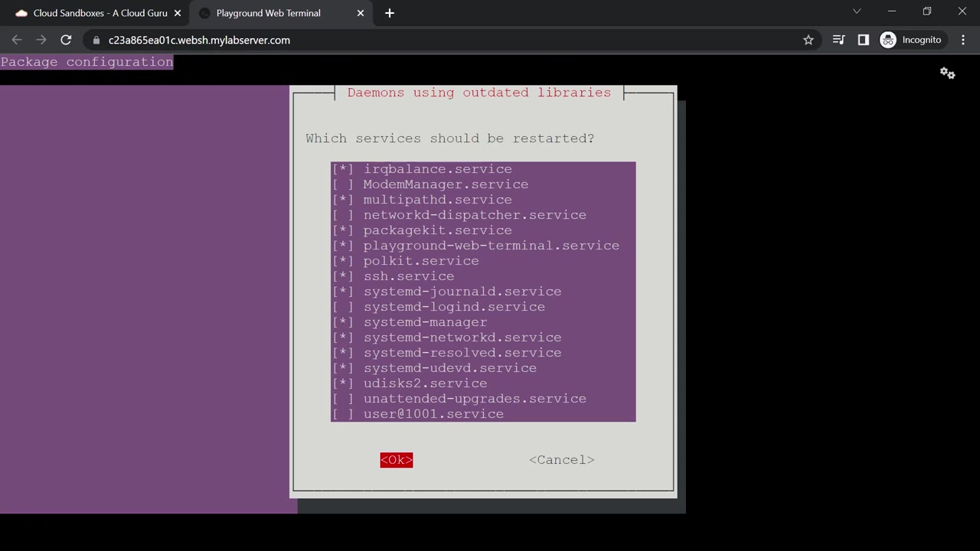Screen dimensions: 980x551
Task: View site info via padlock icon
Action: pos(96,40)
